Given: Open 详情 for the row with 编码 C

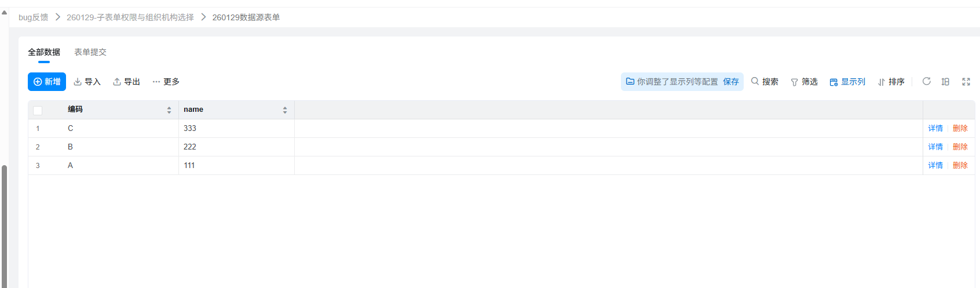Looking at the screenshot, I should pyautogui.click(x=935, y=128).
